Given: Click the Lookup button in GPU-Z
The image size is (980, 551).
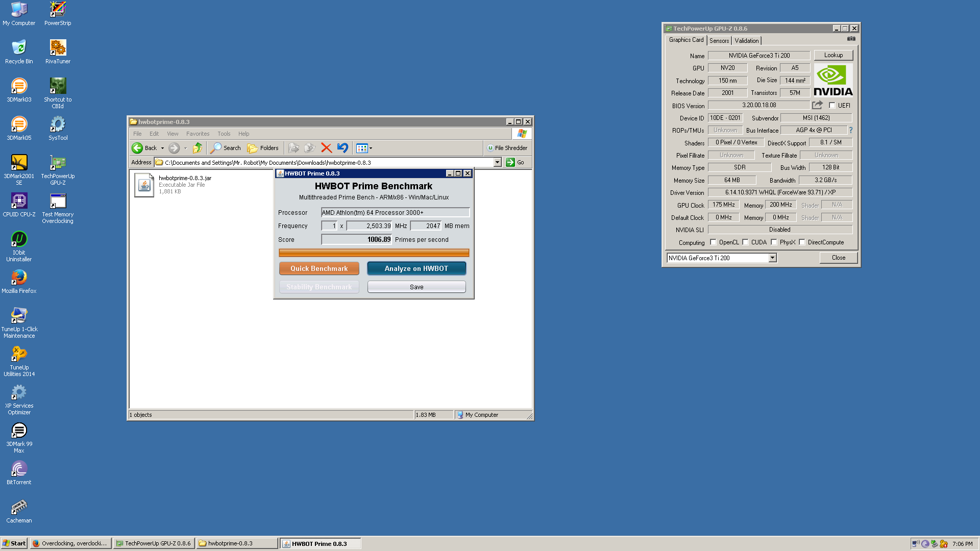Looking at the screenshot, I should point(833,55).
